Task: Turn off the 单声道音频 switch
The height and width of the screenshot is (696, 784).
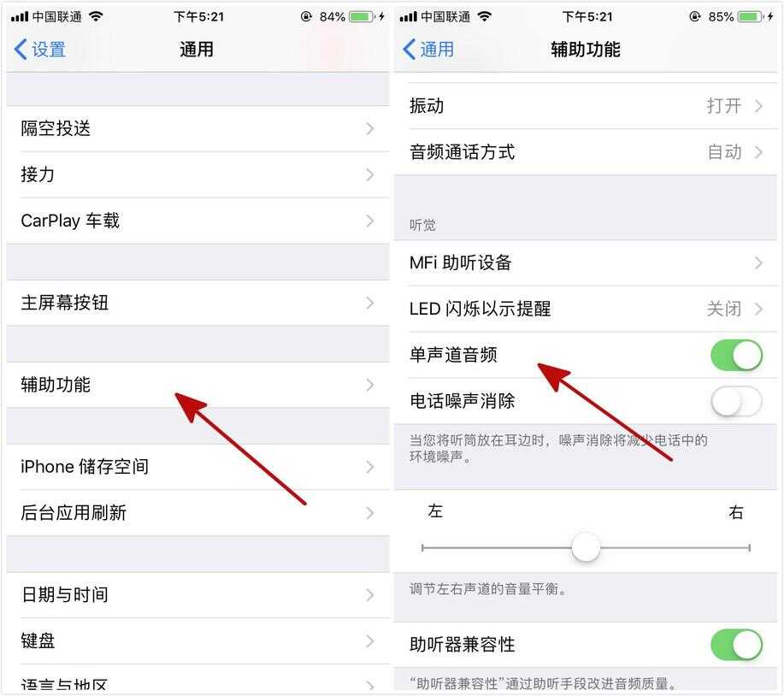Action: click(736, 356)
